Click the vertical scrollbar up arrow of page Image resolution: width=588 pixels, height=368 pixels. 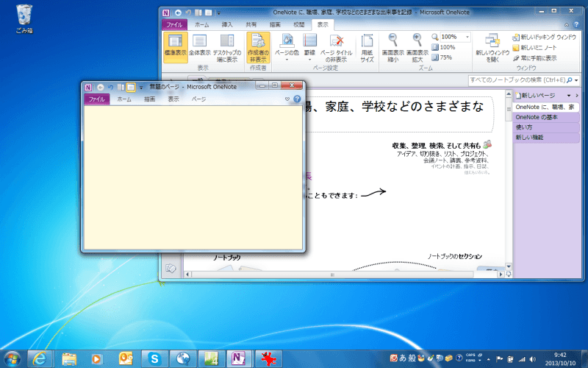point(509,94)
